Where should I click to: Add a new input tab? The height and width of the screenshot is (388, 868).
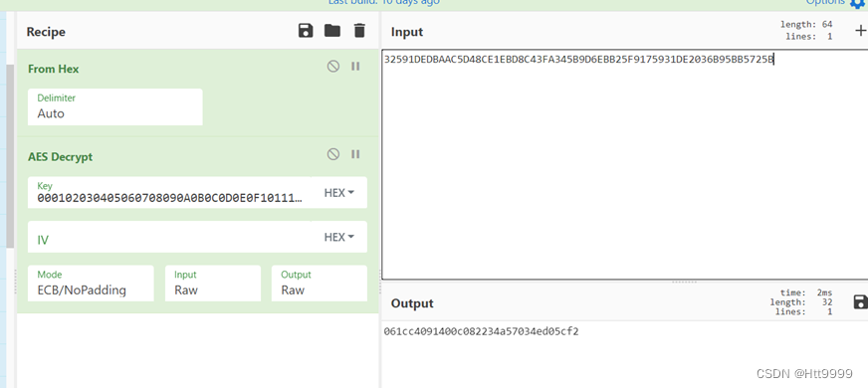coord(861,30)
